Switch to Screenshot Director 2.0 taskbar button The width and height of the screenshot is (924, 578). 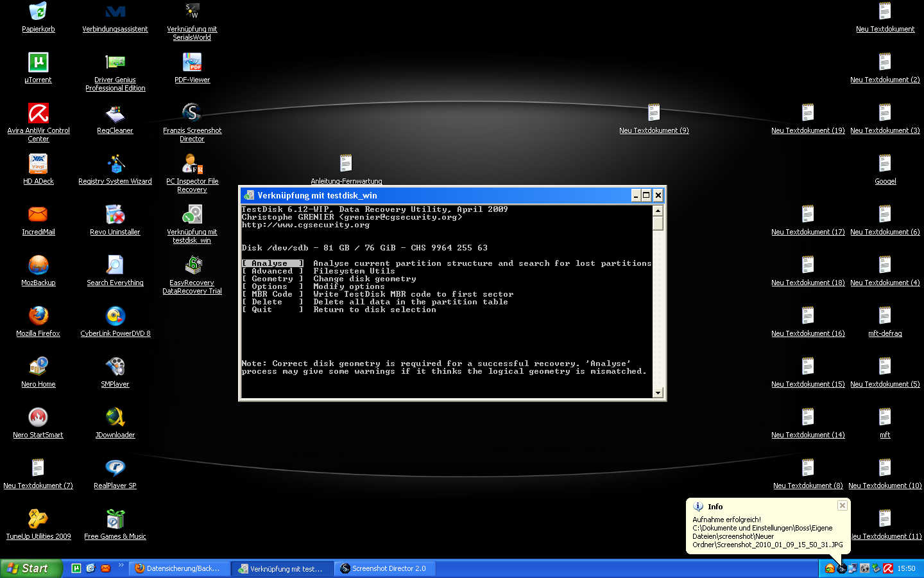pyautogui.click(x=385, y=568)
